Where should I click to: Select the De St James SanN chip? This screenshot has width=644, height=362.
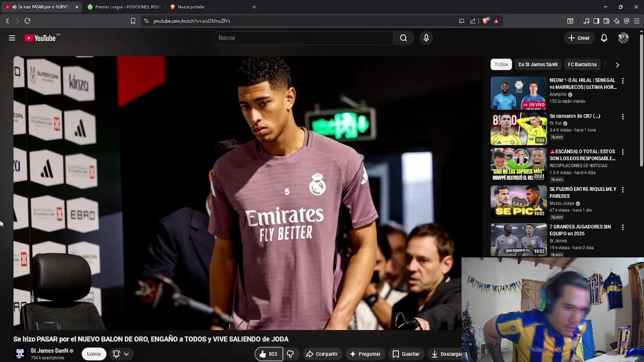click(537, 64)
